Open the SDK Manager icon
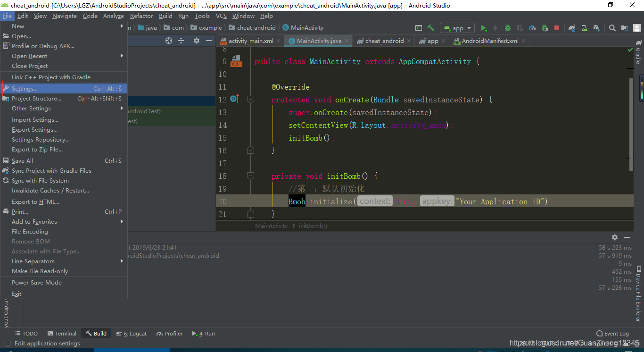The width and height of the screenshot is (644, 352). pos(596,27)
